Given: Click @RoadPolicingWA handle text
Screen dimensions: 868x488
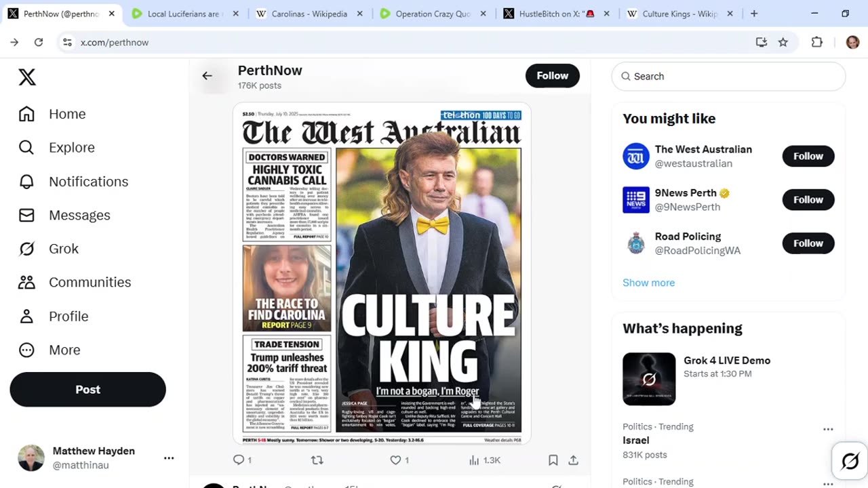Looking at the screenshot, I should 697,251.
